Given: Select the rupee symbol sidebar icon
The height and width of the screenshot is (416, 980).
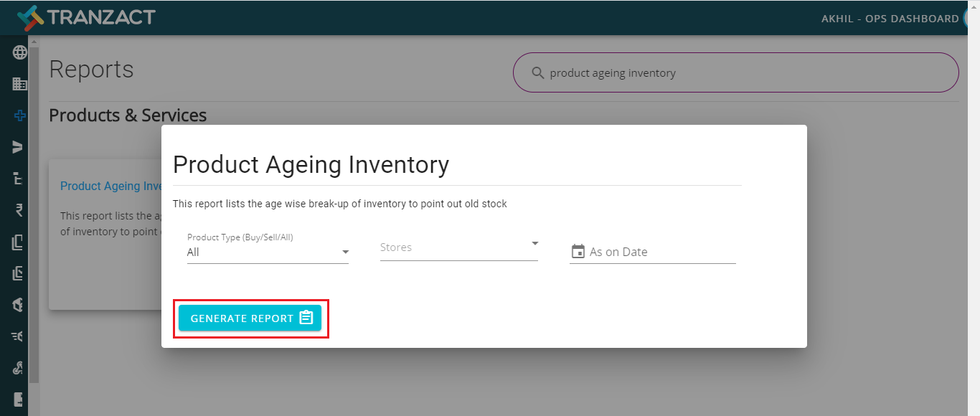Looking at the screenshot, I should (x=19, y=210).
